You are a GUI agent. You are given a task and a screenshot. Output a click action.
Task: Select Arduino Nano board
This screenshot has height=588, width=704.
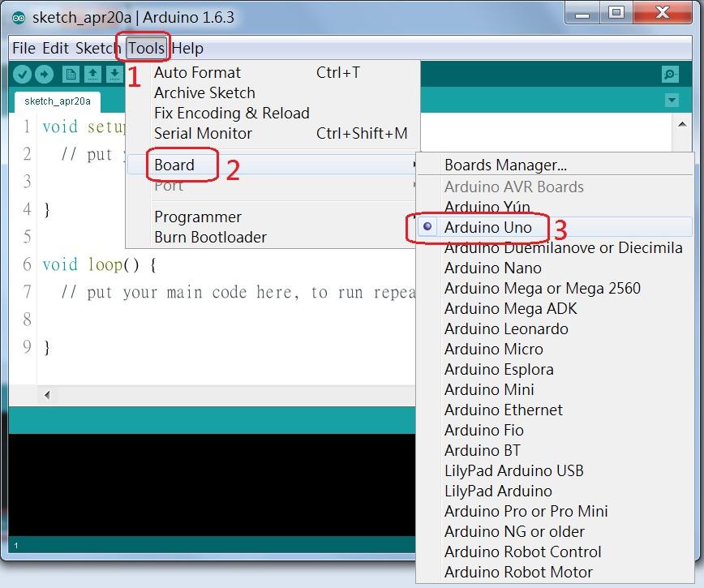point(556,268)
